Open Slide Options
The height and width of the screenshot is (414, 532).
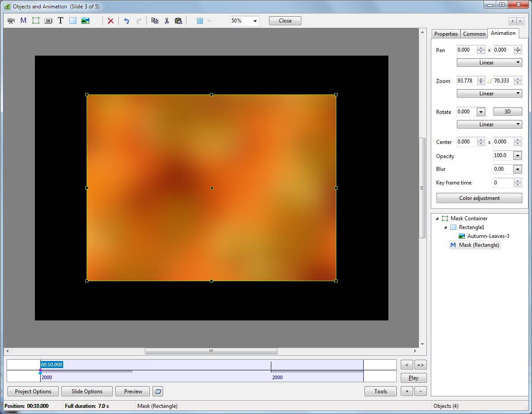click(87, 391)
